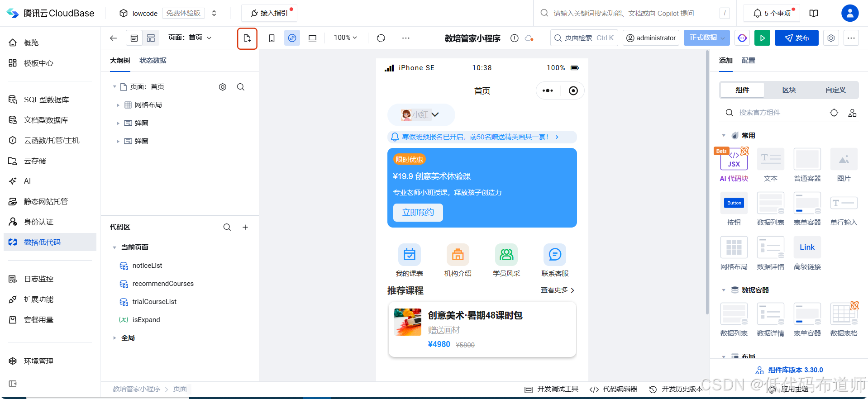The image size is (868, 399).
Task: Open the 正式数据 dropdown
Action: (x=706, y=38)
